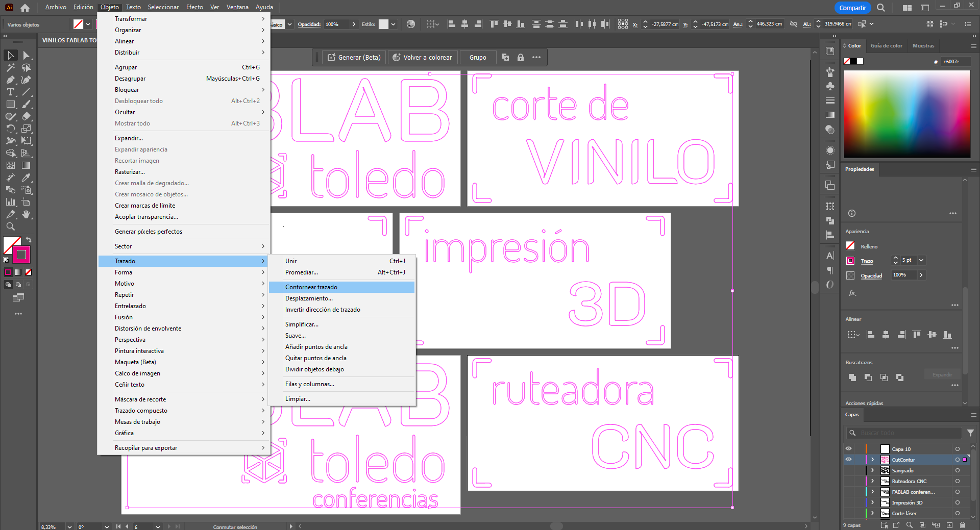Open the Trazo weight dropdown in Propiedades

click(x=921, y=260)
